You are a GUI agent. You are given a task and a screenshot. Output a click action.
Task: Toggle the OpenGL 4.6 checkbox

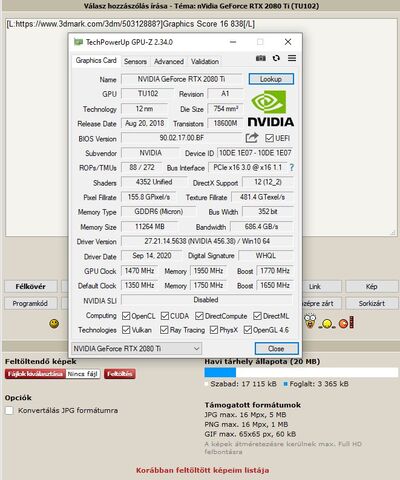(x=248, y=330)
